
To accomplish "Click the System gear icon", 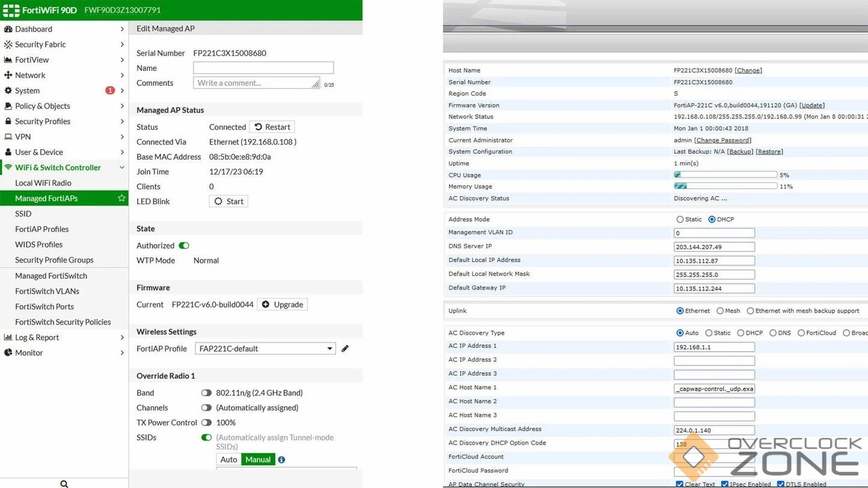I will pos(8,91).
